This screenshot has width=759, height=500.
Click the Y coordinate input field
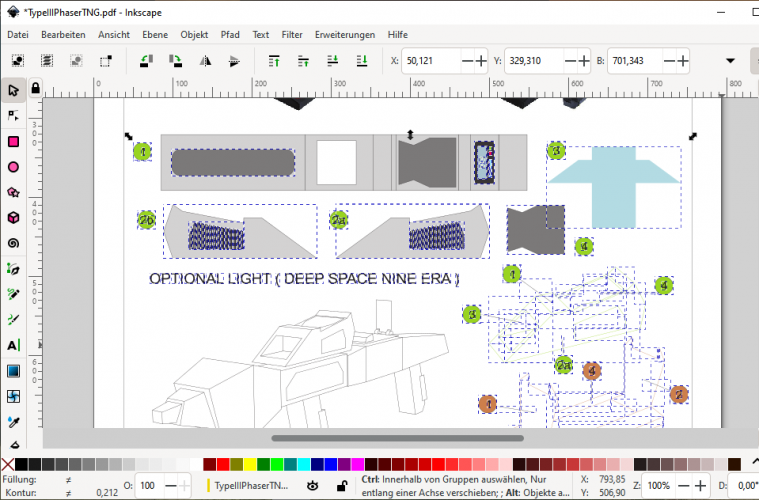pos(534,61)
